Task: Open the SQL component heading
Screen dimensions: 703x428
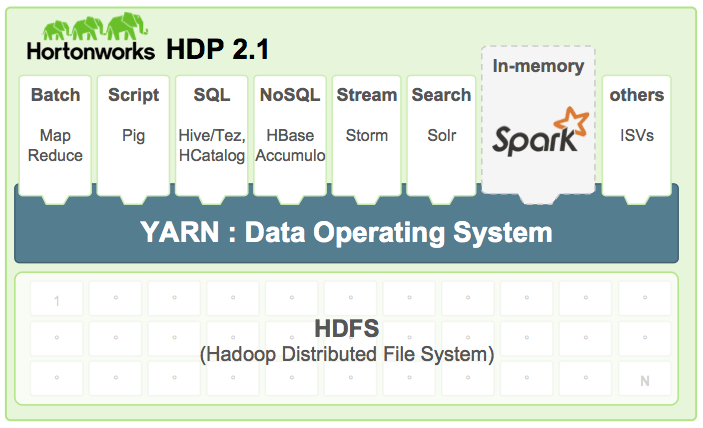Action: tap(211, 95)
